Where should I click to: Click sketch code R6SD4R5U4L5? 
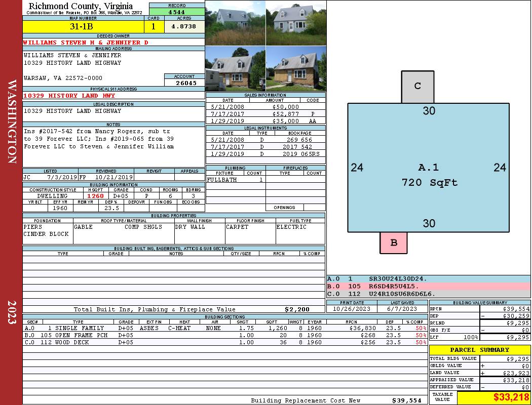394,287
